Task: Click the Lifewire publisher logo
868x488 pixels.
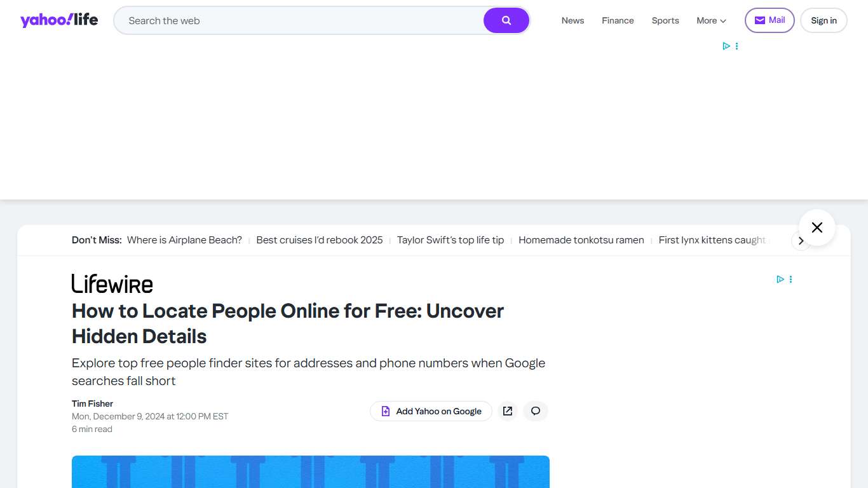Action: tap(112, 283)
